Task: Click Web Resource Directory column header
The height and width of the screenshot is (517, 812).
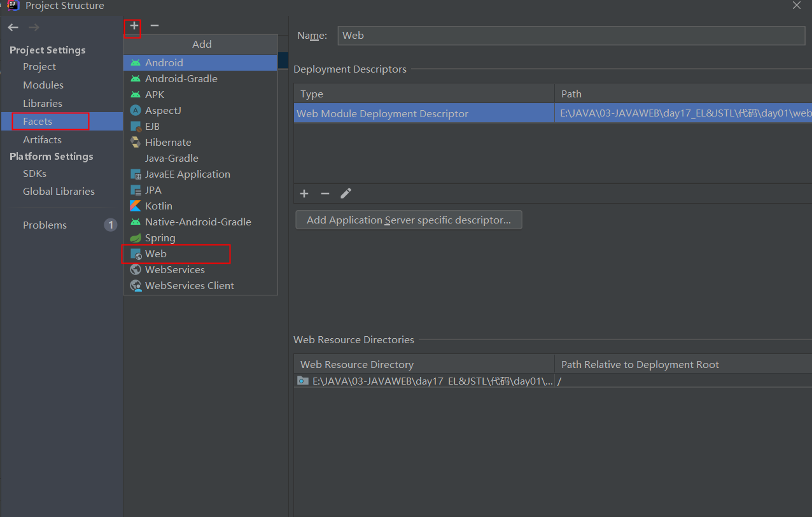Action: click(x=424, y=364)
